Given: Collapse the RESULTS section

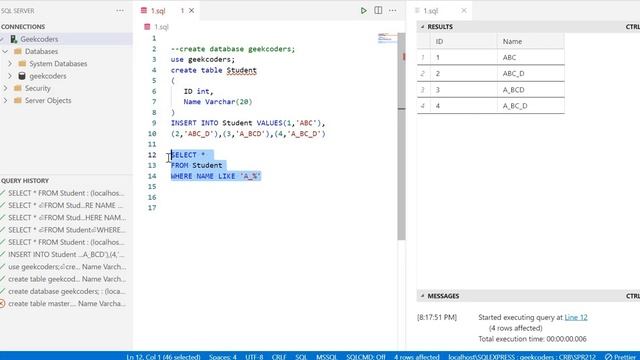Looking at the screenshot, I should point(422,27).
